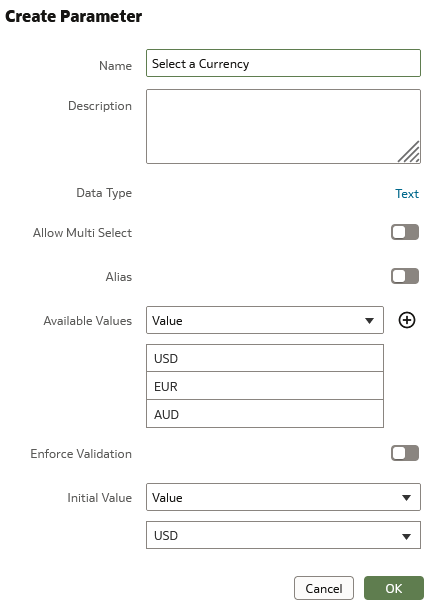
Task: Click the Enforce Validation label
Action: coord(81,453)
